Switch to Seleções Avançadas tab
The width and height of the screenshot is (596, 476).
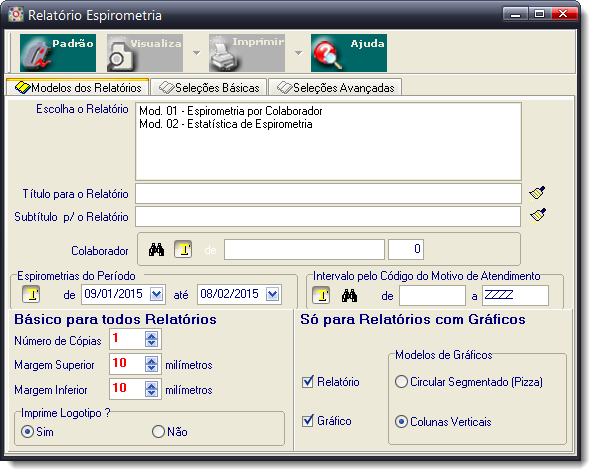(336, 87)
